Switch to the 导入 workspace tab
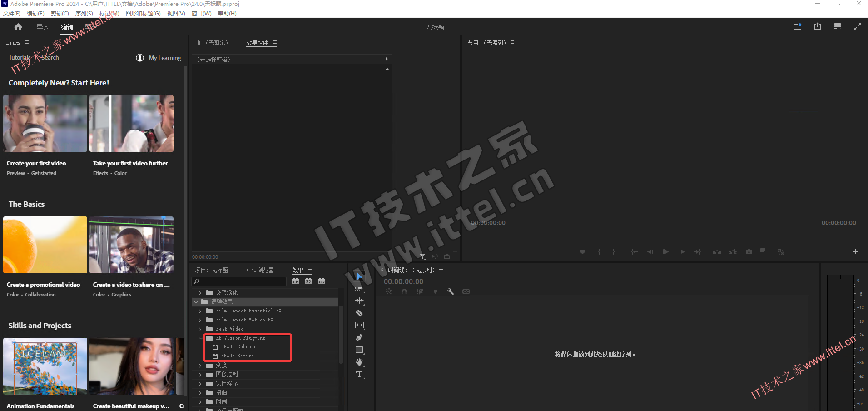868x411 pixels. (x=43, y=27)
